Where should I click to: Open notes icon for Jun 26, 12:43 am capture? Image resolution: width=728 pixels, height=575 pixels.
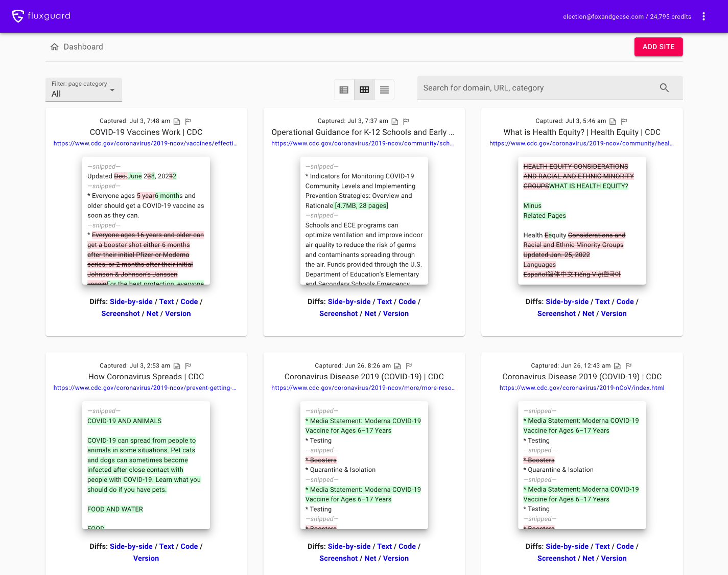[617, 366]
